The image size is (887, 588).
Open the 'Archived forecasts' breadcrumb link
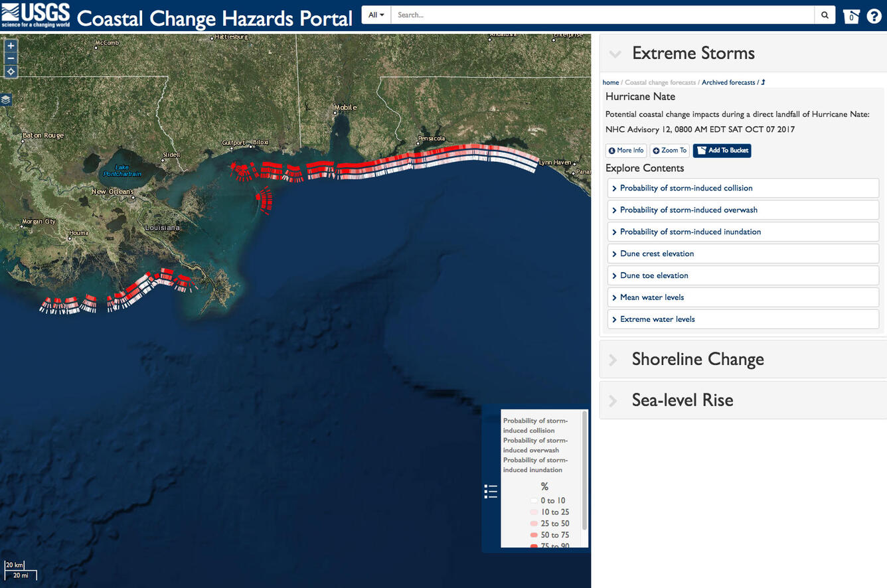[x=728, y=82]
